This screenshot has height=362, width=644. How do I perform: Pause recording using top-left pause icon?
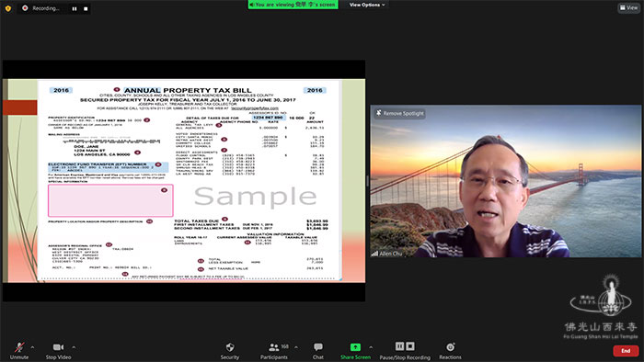pos(75,8)
